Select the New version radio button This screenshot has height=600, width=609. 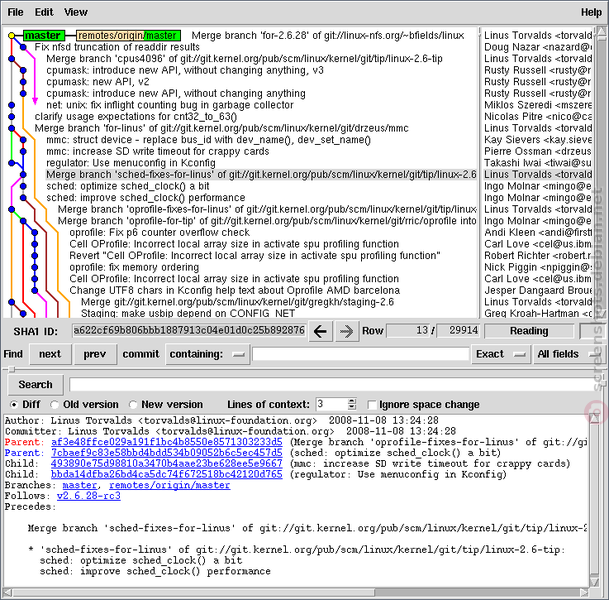click(133, 405)
